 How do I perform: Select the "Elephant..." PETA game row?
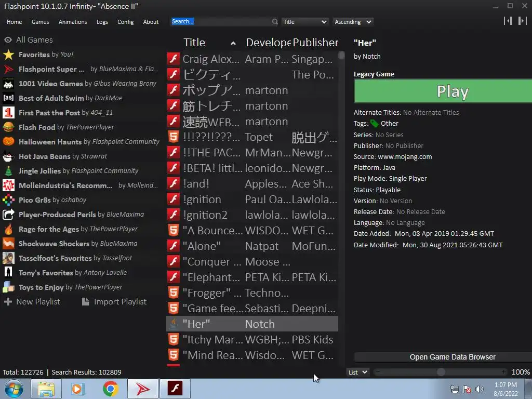pos(252,277)
